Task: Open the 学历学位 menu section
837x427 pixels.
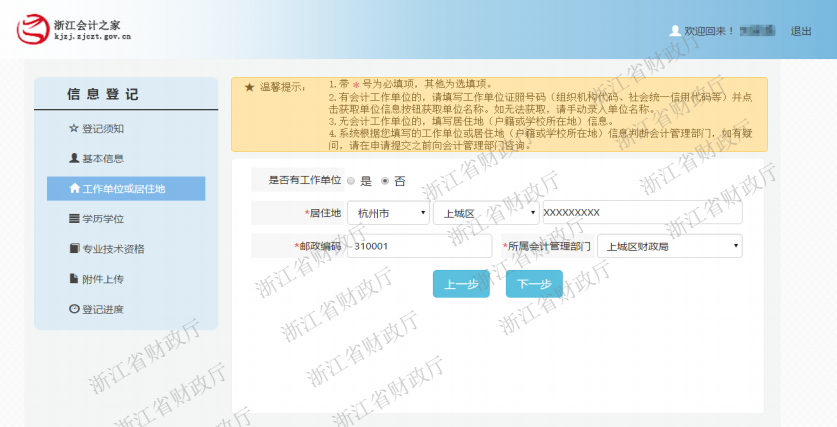Action: pos(103,219)
